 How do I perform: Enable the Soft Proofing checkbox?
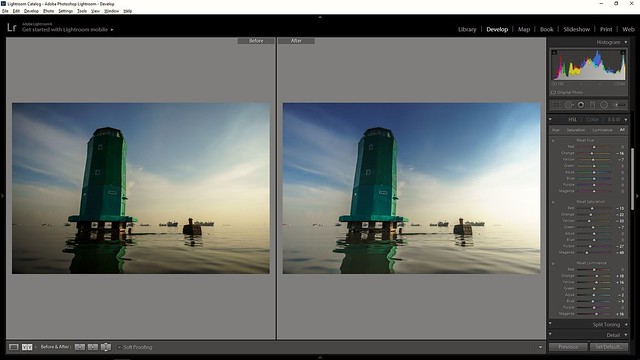click(119, 347)
